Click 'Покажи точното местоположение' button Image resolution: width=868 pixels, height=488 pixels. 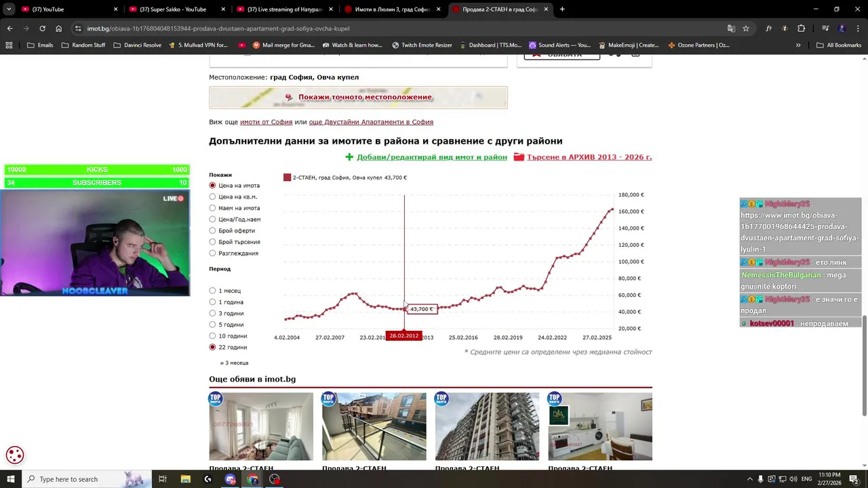click(x=358, y=98)
